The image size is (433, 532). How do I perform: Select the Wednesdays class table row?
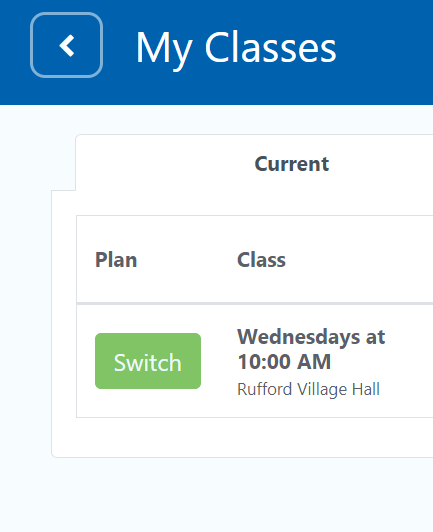[255, 361]
